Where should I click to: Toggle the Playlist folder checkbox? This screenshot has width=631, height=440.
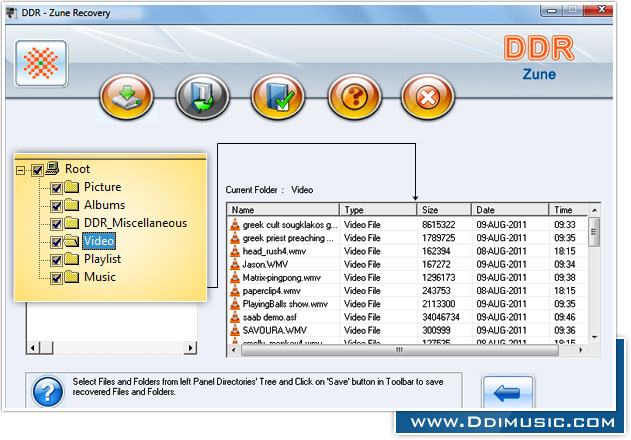pos(56,260)
